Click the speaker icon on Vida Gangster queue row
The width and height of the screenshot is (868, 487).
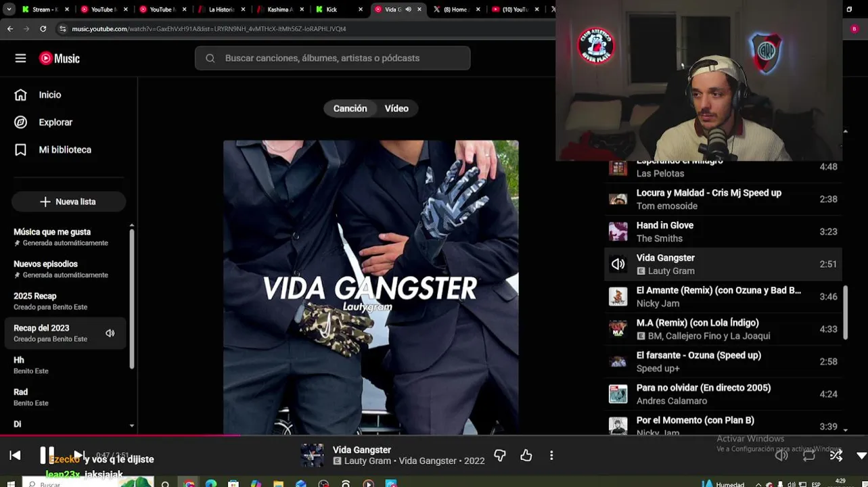[618, 264]
